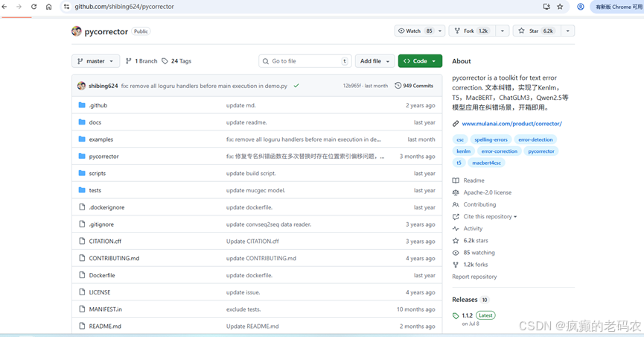Expand the Star lists dropdown arrow
The height and width of the screenshot is (337, 644).
click(567, 31)
